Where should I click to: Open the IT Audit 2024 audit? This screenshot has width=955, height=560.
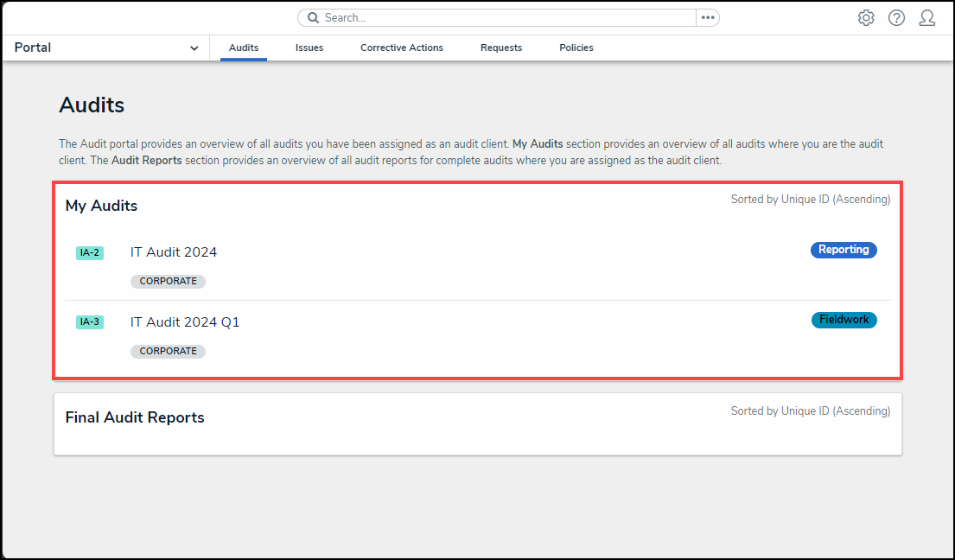174,252
